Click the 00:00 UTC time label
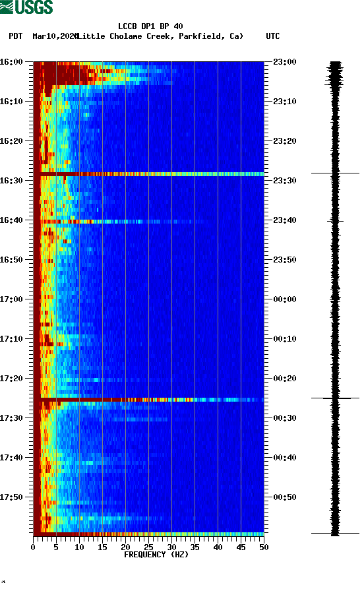364x589 pixels. [285, 299]
